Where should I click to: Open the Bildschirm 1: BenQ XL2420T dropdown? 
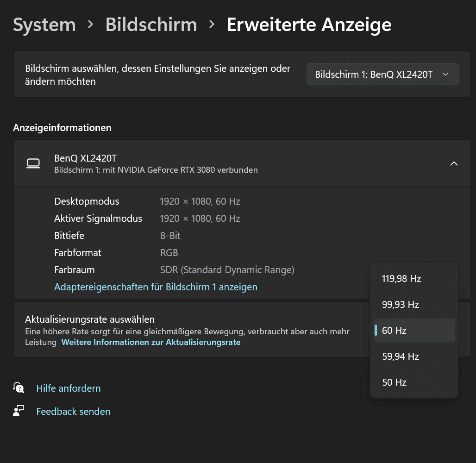click(x=382, y=75)
